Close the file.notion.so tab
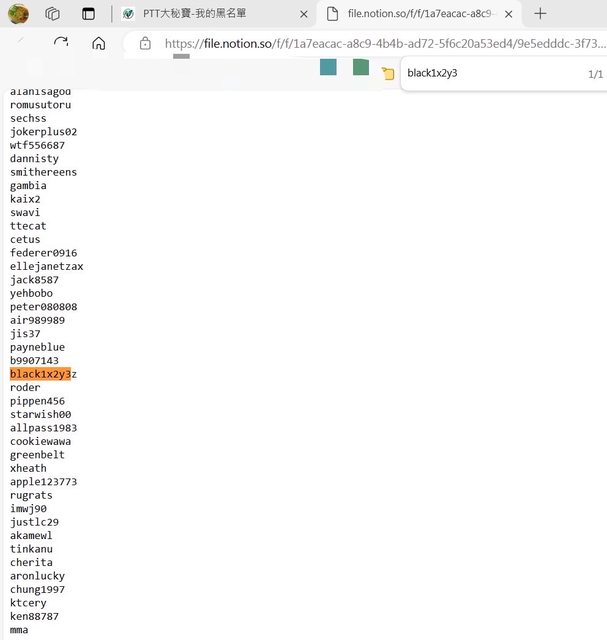 coord(509,14)
